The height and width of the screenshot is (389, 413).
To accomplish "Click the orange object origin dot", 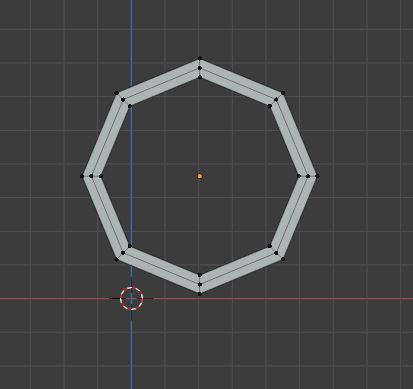I will tap(200, 176).
